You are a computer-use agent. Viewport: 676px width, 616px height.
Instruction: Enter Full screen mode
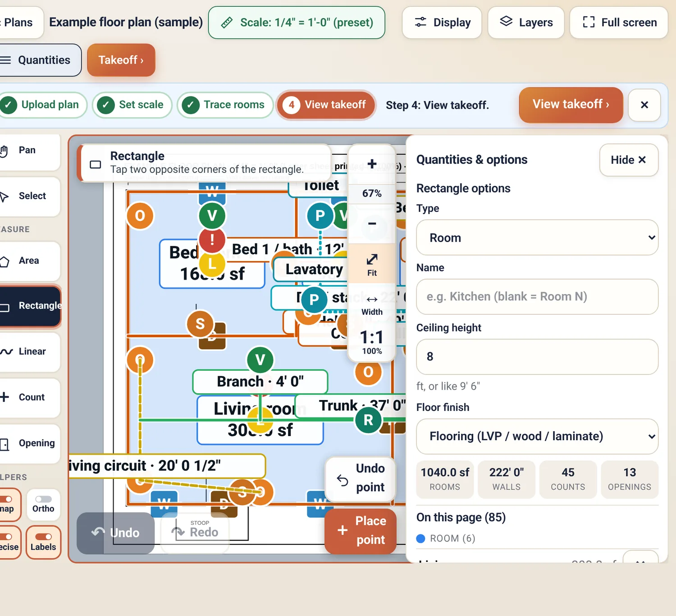tap(619, 23)
